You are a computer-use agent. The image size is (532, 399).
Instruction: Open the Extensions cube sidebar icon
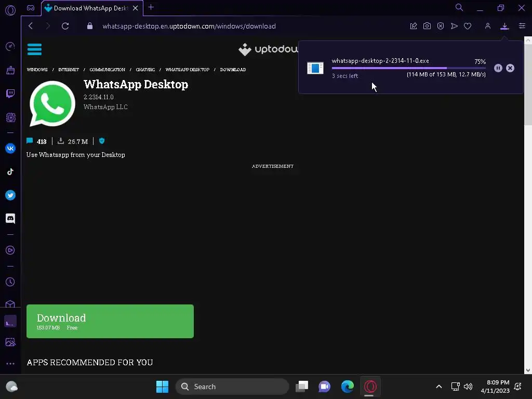point(10,303)
